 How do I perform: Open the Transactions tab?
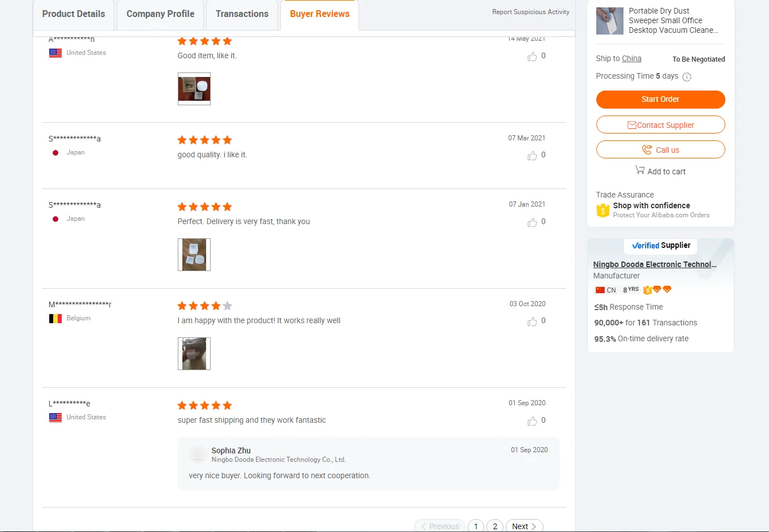coord(242,14)
